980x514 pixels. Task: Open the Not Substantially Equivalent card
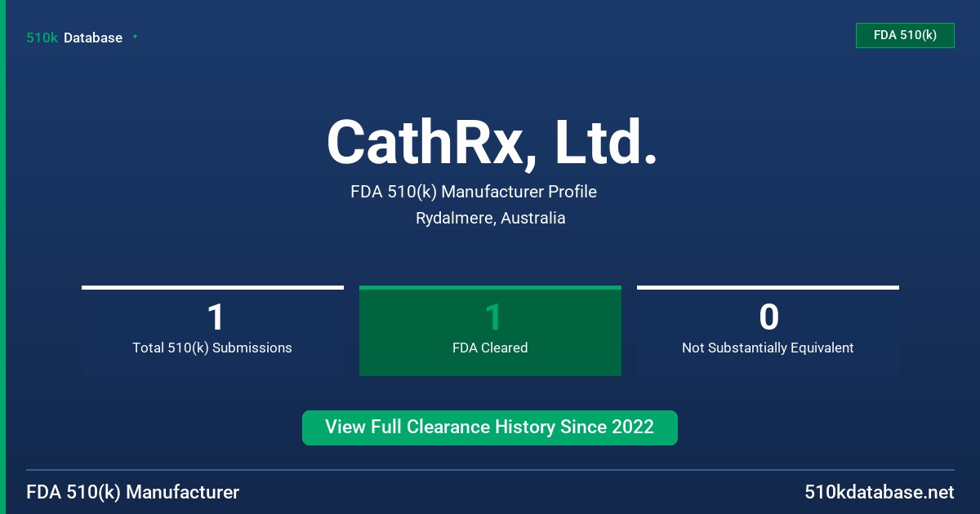[768, 330]
